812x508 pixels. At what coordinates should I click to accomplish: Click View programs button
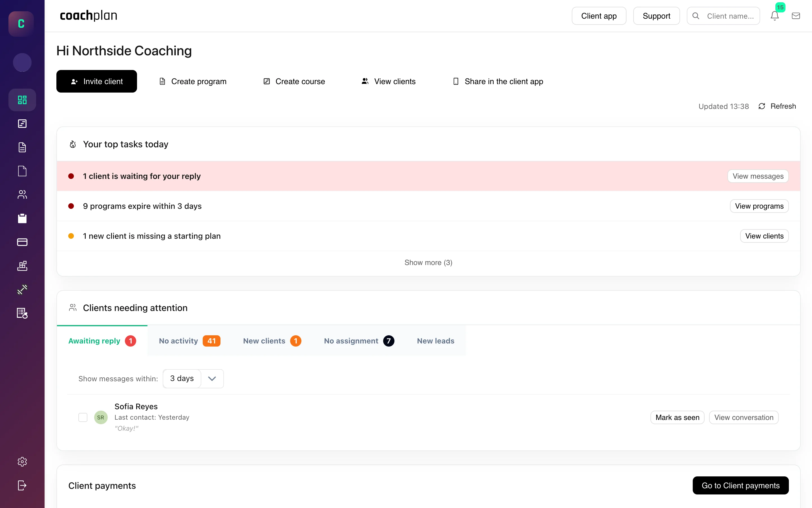tap(759, 206)
